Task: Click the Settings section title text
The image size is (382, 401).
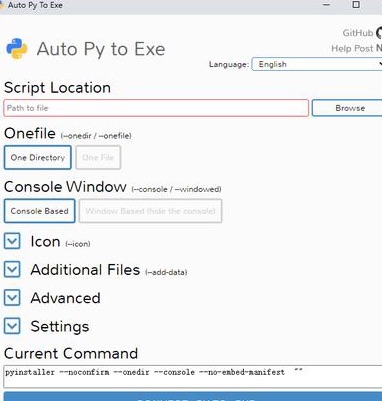Action: [60, 327]
